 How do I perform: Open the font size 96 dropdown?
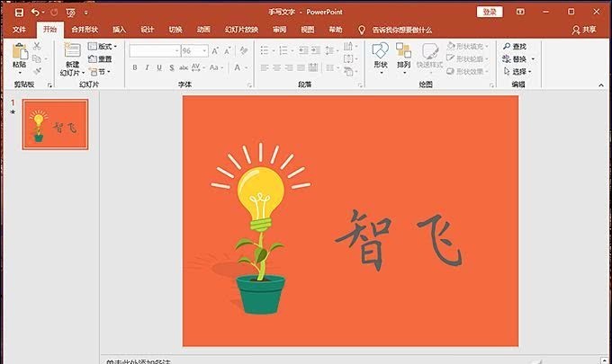tap(204, 50)
